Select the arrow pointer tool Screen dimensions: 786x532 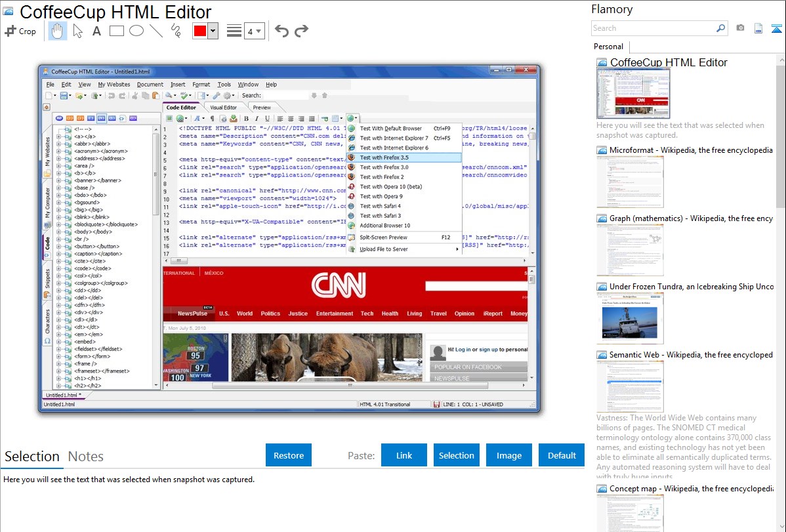(x=77, y=31)
